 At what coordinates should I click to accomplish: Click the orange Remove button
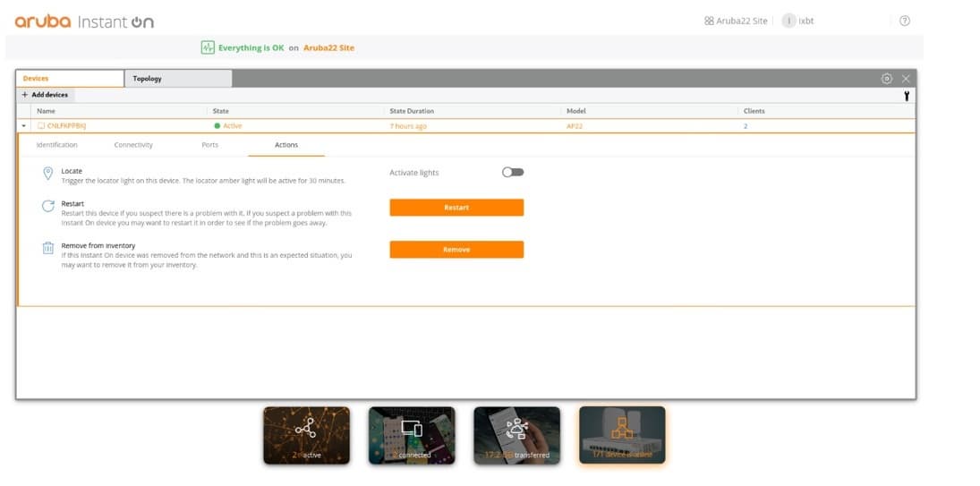pos(456,249)
